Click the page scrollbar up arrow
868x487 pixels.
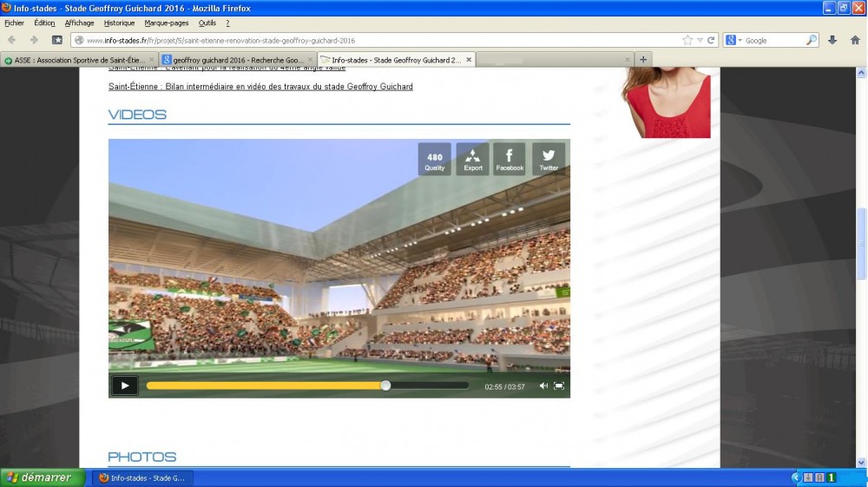tap(861, 73)
